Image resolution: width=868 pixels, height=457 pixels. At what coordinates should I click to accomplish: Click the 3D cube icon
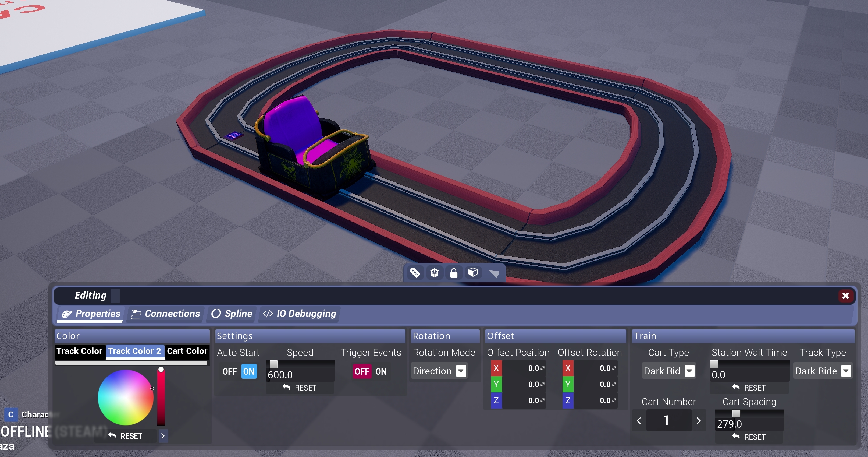[x=473, y=272]
